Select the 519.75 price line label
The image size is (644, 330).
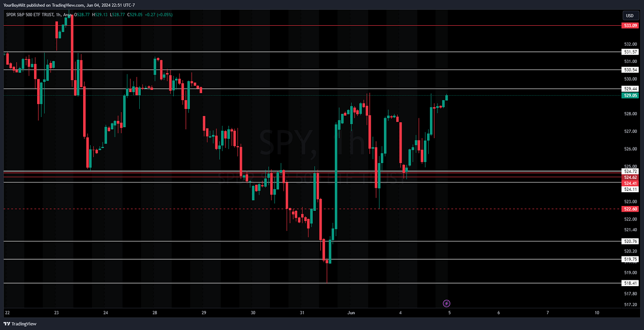pos(630,259)
